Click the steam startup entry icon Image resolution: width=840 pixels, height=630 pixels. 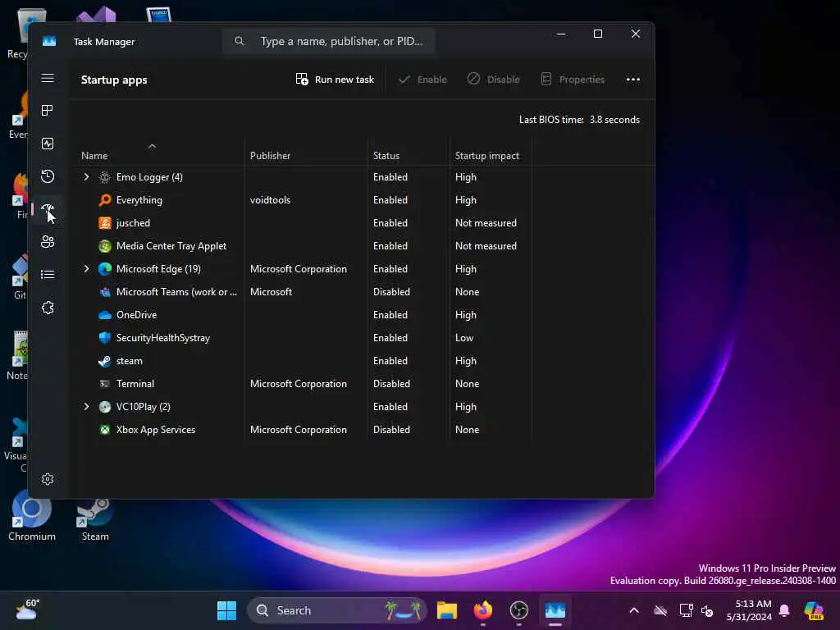(105, 361)
